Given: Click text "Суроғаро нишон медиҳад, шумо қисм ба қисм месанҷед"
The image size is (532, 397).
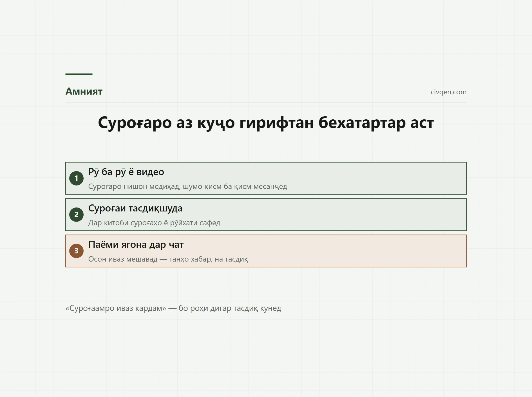Looking at the screenshot, I should 188,186.
